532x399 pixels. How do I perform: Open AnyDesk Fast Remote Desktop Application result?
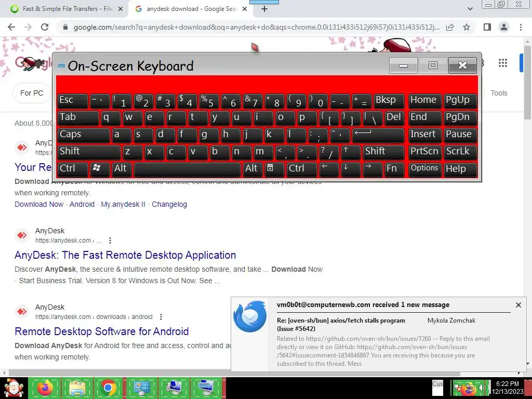(x=125, y=255)
